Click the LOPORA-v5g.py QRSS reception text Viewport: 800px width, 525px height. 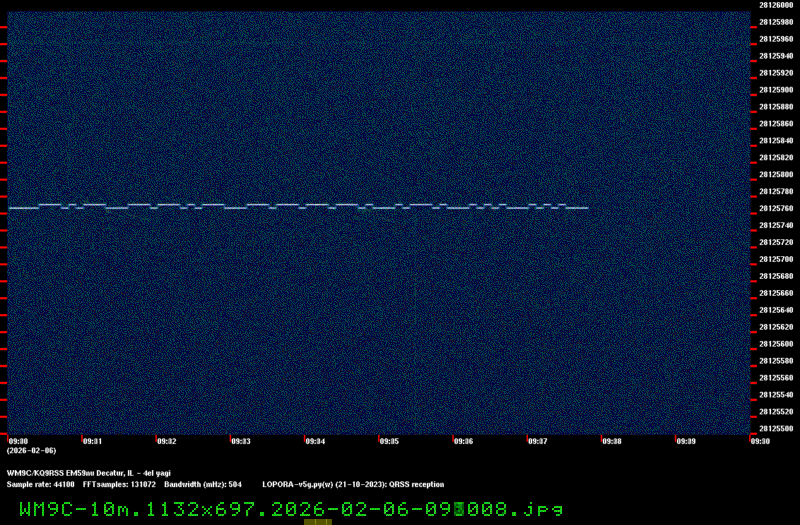(353, 484)
